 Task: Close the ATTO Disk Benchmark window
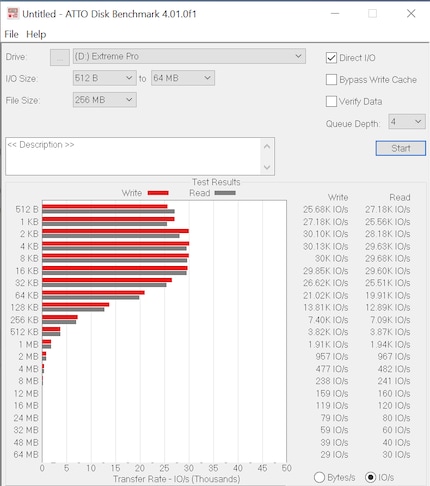pos(411,14)
